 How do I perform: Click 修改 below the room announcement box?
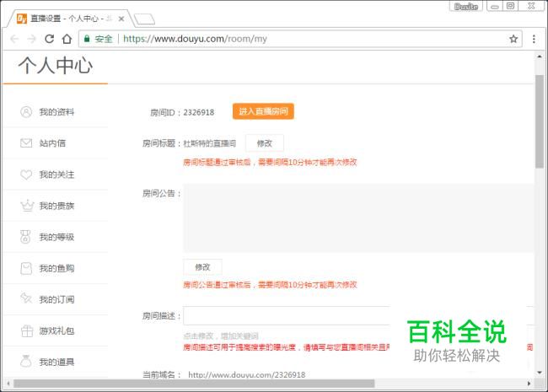202,267
